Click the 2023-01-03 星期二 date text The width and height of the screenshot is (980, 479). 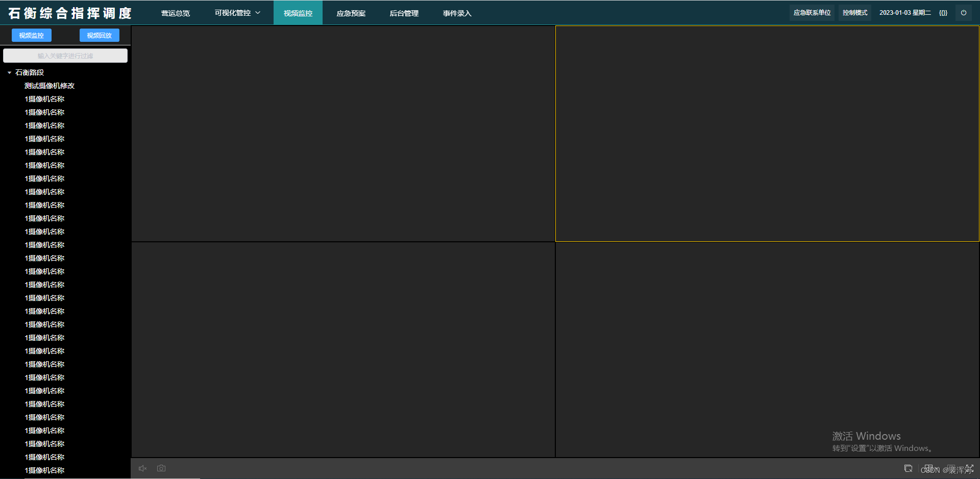[905, 13]
